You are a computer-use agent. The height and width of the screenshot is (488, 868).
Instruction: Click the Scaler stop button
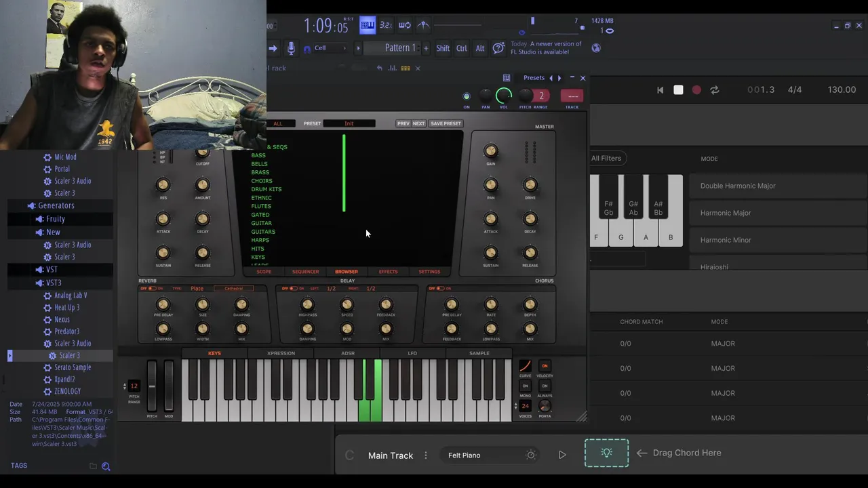pyautogui.click(x=678, y=90)
